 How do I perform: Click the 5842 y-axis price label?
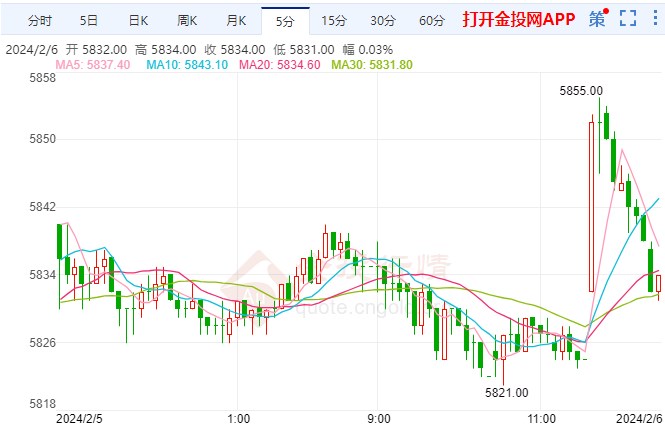click(42, 207)
